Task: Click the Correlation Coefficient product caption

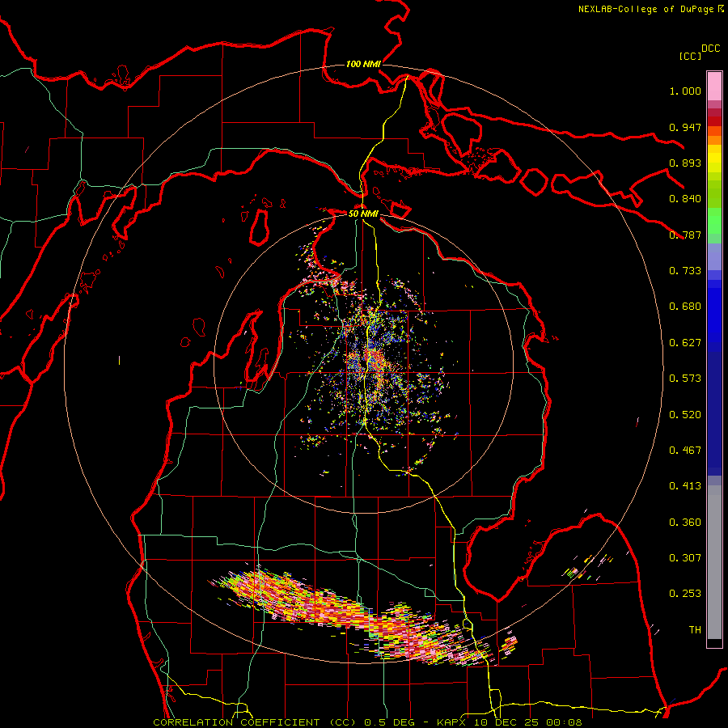Action: coord(367,722)
